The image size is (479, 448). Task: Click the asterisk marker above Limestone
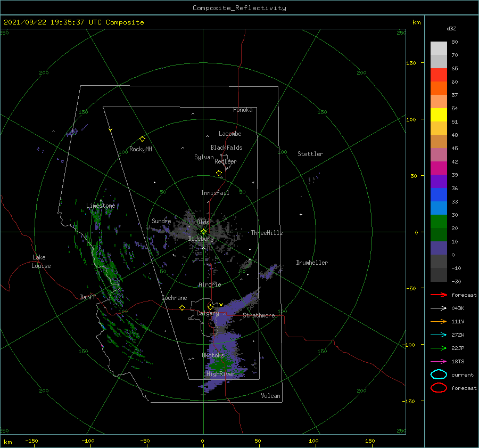(x=101, y=201)
